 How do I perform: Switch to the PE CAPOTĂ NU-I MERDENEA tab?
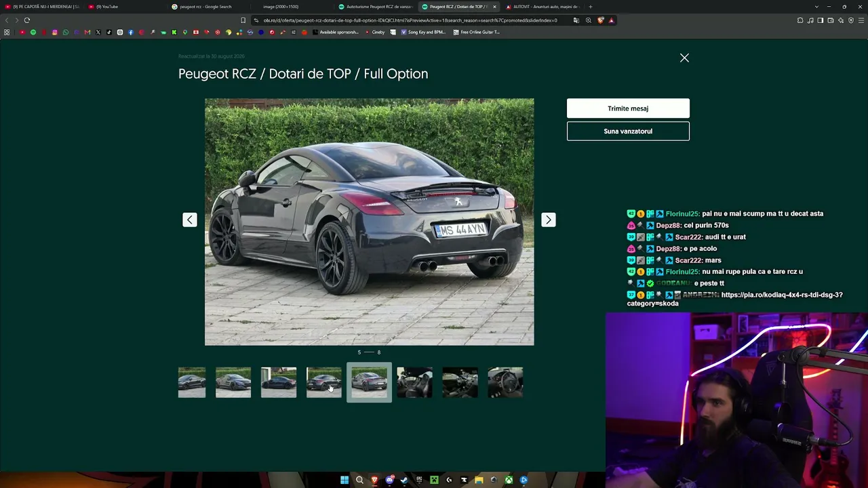(43, 7)
